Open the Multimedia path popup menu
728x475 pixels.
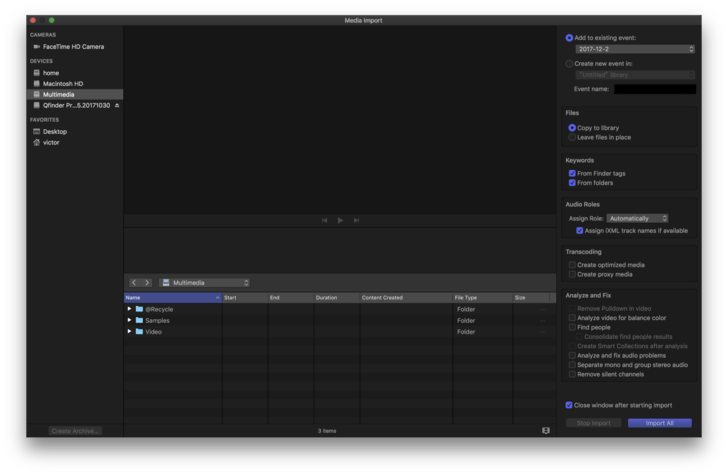click(204, 283)
